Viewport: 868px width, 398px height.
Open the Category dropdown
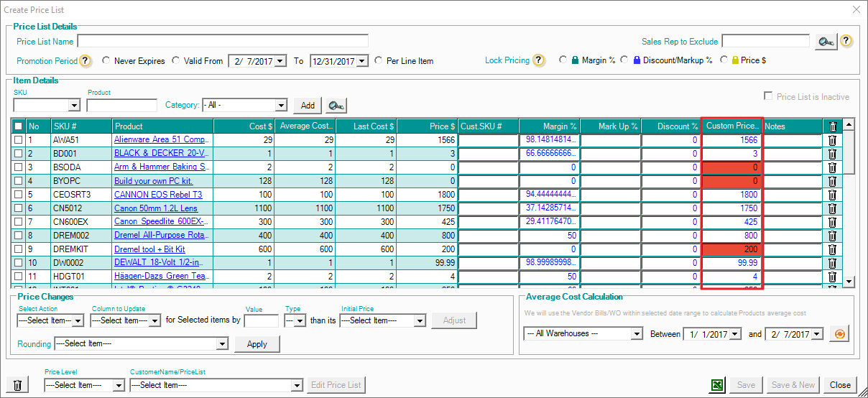click(280, 106)
